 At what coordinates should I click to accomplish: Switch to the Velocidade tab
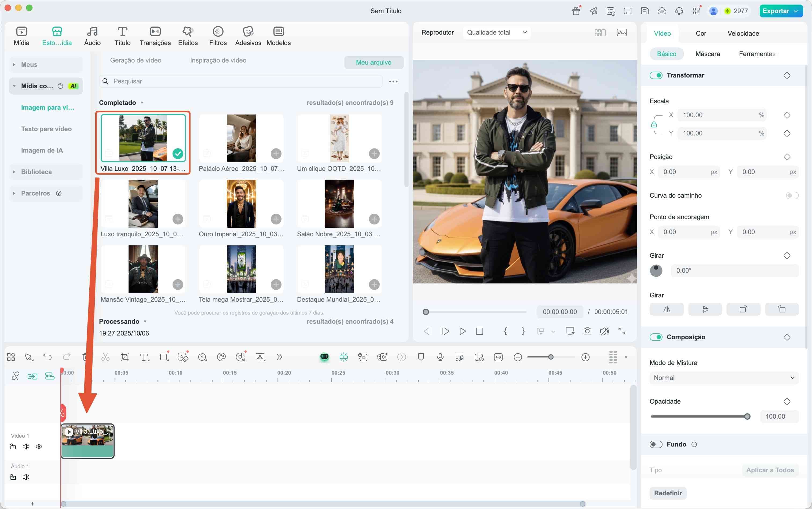(743, 33)
